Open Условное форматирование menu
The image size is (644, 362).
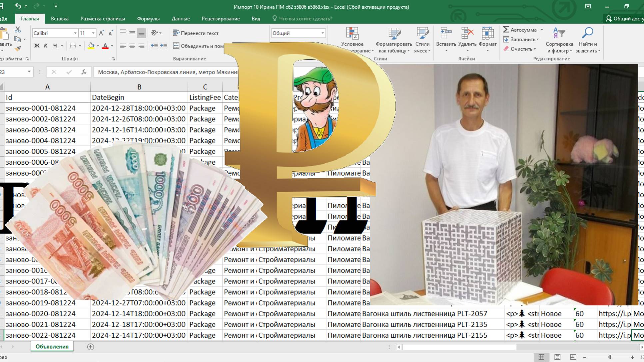(352, 40)
